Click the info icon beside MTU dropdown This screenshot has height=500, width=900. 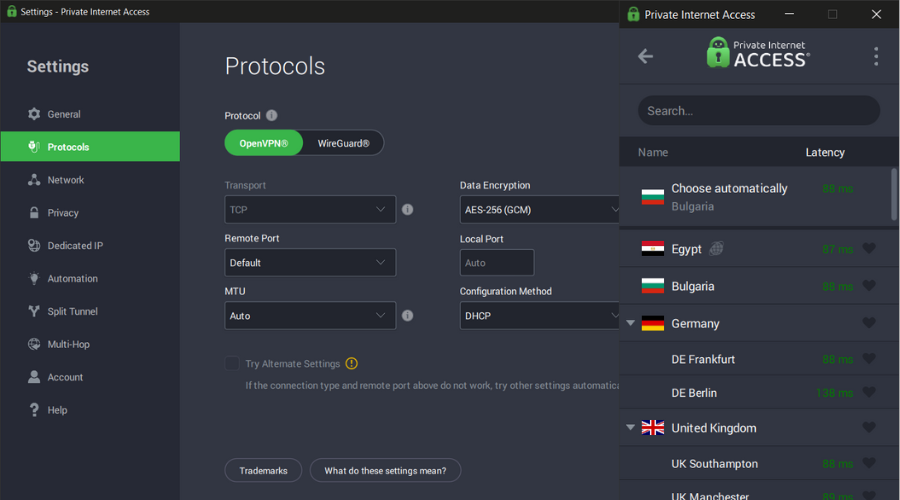point(408,316)
